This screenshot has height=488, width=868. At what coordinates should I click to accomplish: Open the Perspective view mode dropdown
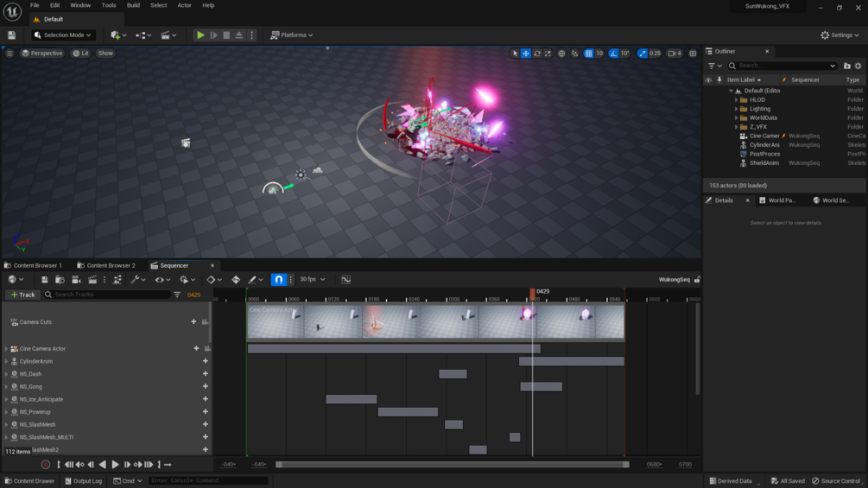click(41, 53)
